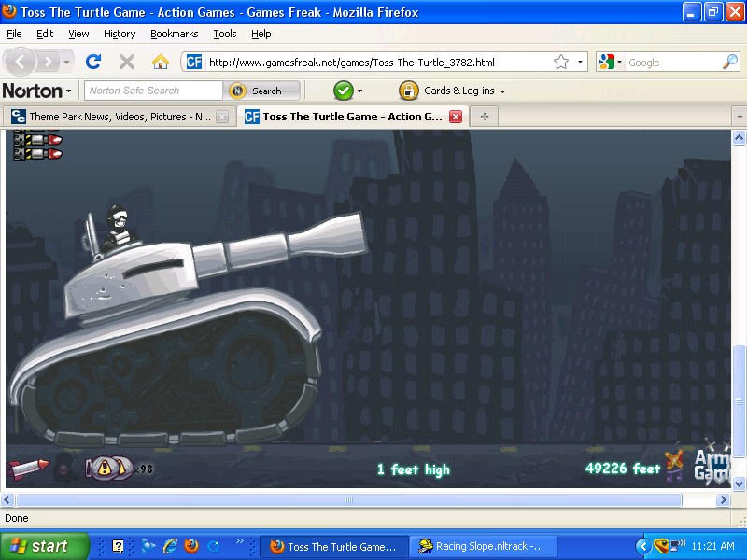
Task: Click the 1 feet high readout
Action: (414, 469)
